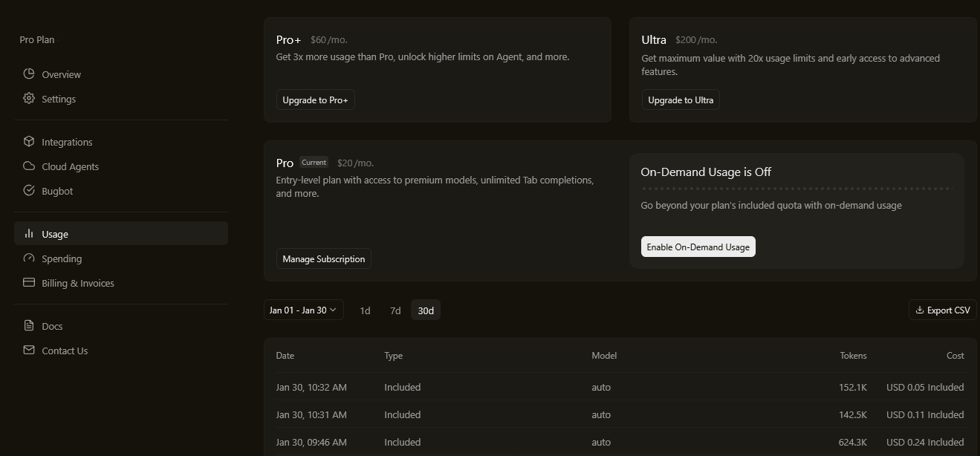
Task: Click Manage Subscription button
Action: tap(323, 259)
